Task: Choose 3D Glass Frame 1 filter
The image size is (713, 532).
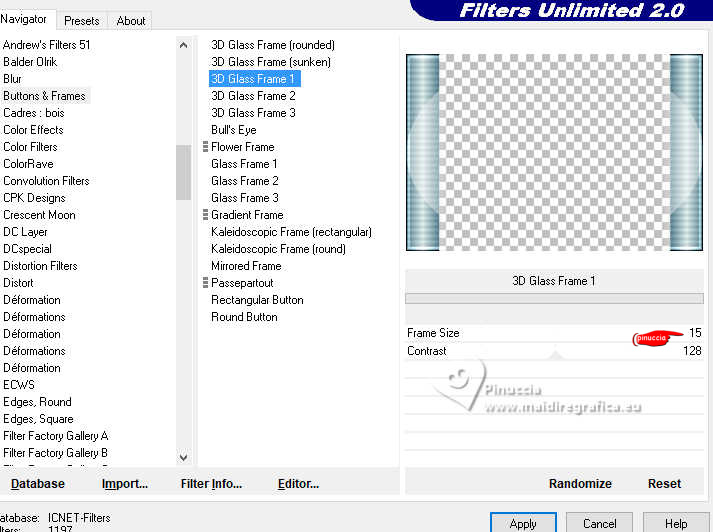Action: click(x=255, y=79)
